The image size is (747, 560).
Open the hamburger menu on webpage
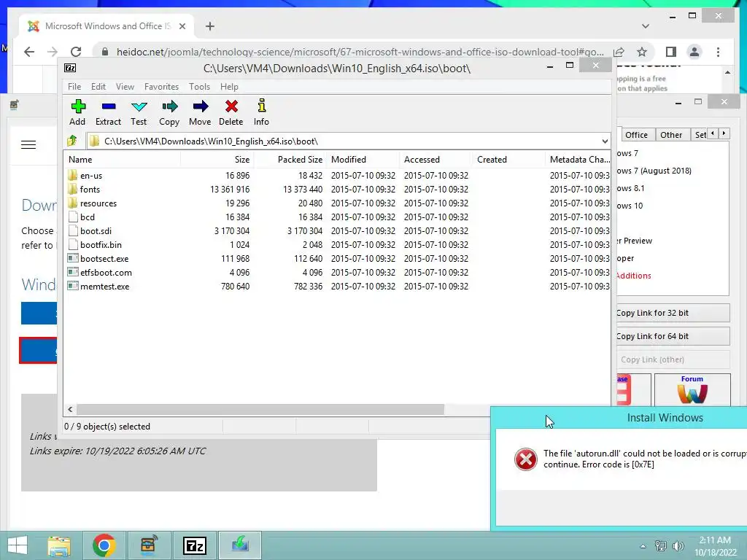point(28,145)
